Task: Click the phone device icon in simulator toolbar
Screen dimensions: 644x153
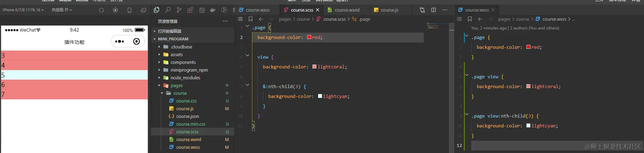Action: [x=130, y=10]
